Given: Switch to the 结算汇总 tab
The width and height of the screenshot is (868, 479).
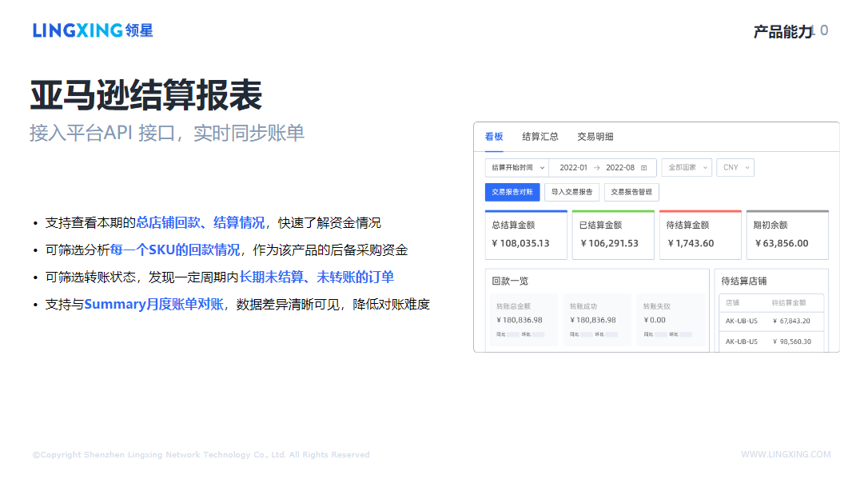Looking at the screenshot, I should [540, 137].
